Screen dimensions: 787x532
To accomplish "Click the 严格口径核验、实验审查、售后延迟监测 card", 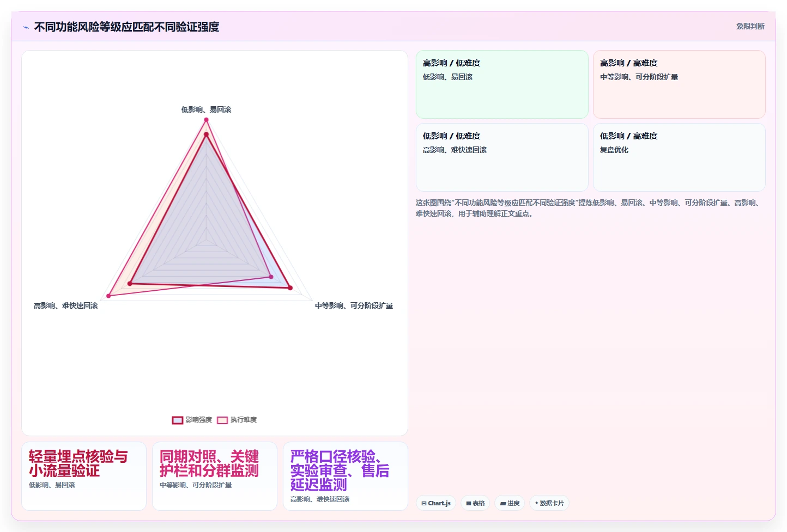I will 346,476.
